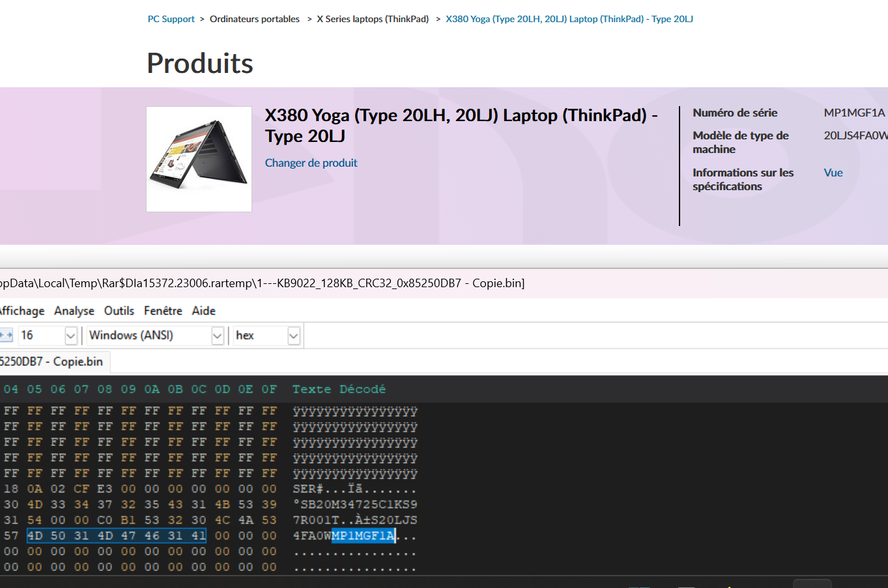This screenshot has width=888, height=588.
Task: Select highlighted hex byte 41
Action: pyautogui.click(x=199, y=536)
